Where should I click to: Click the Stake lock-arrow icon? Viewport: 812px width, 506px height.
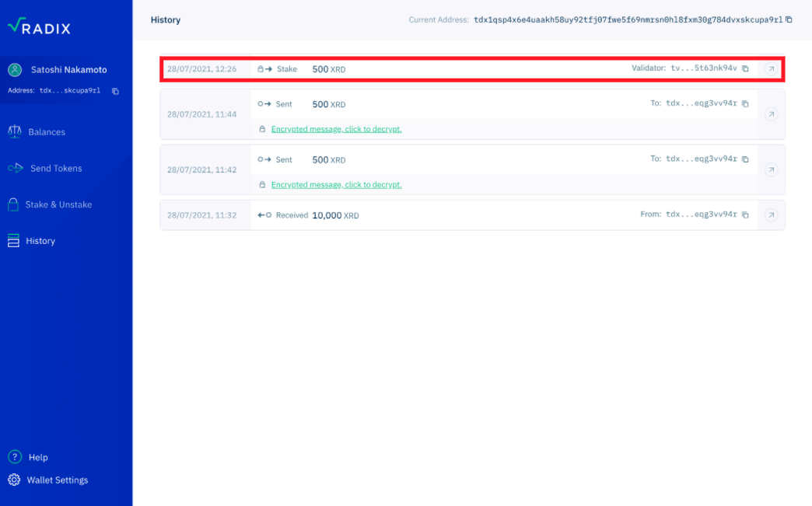(x=264, y=69)
